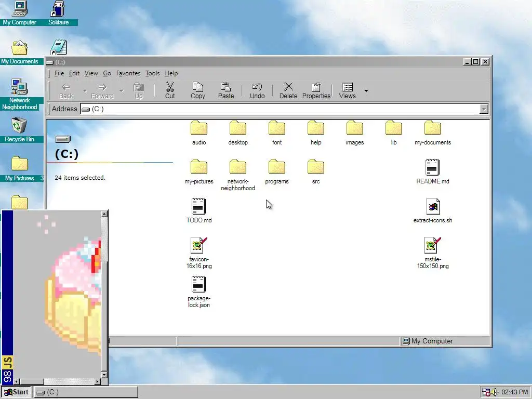Select the font folder

tap(277, 133)
